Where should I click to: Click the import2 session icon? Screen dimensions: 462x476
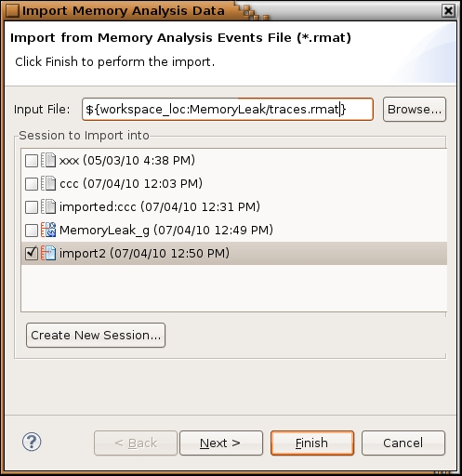48,253
